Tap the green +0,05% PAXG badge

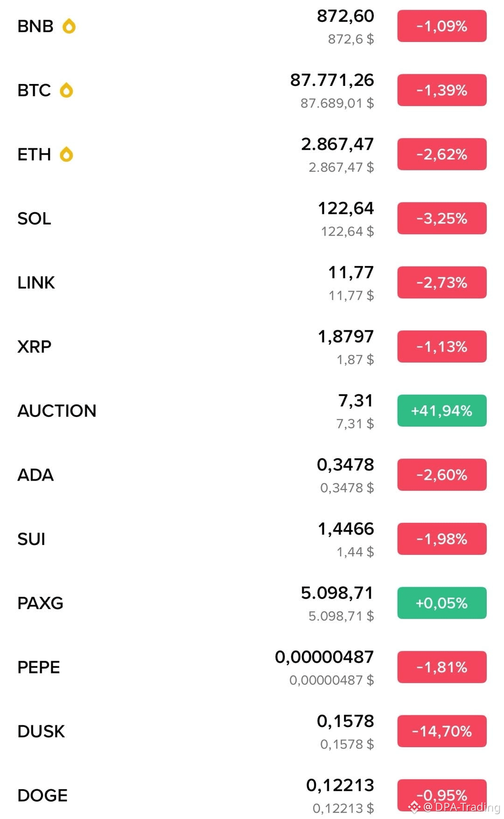coord(442,603)
